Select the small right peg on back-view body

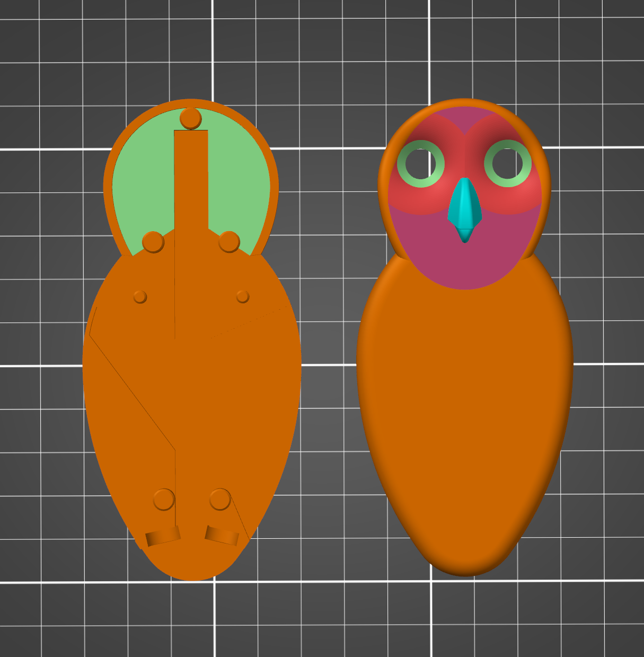click(x=243, y=296)
